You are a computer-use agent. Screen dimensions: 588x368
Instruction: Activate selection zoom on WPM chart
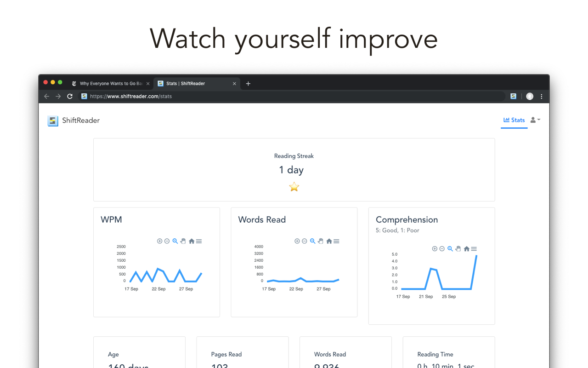pos(175,241)
